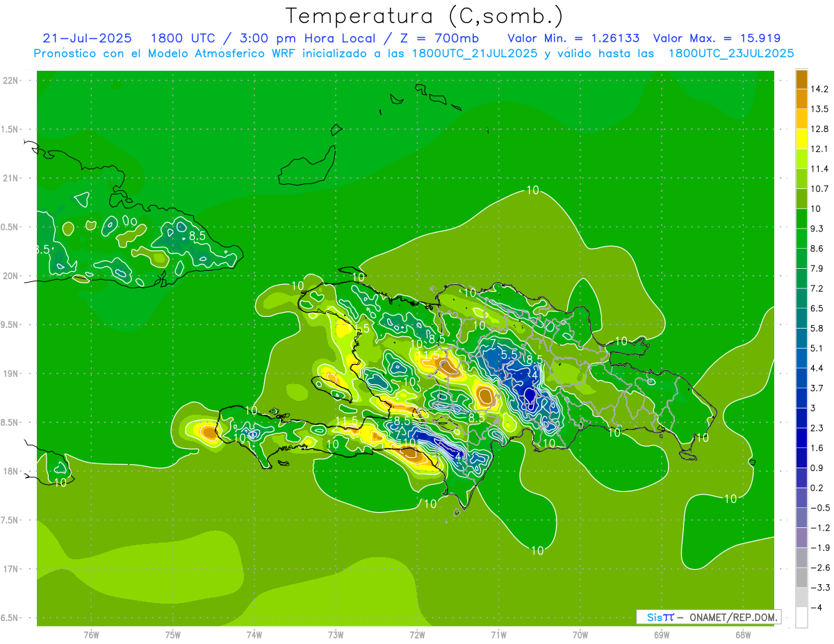Click the latitude axis label "22N"
This screenshot has height=644, width=834.
point(10,81)
